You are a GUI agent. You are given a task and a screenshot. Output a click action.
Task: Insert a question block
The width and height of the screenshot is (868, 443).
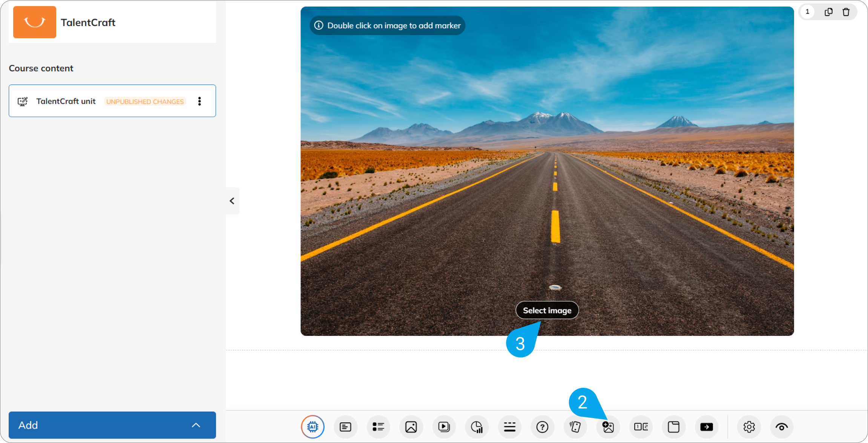pyautogui.click(x=542, y=427)
